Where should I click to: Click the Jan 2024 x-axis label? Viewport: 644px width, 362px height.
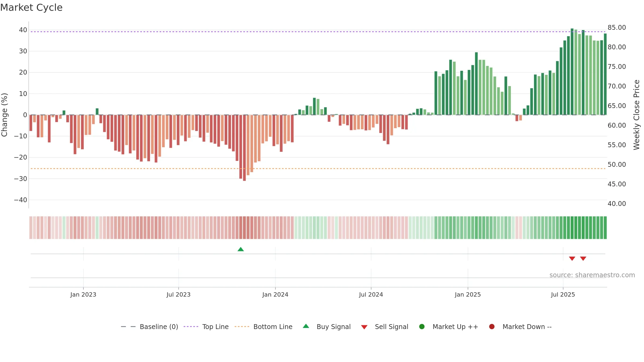pos(275,295)
